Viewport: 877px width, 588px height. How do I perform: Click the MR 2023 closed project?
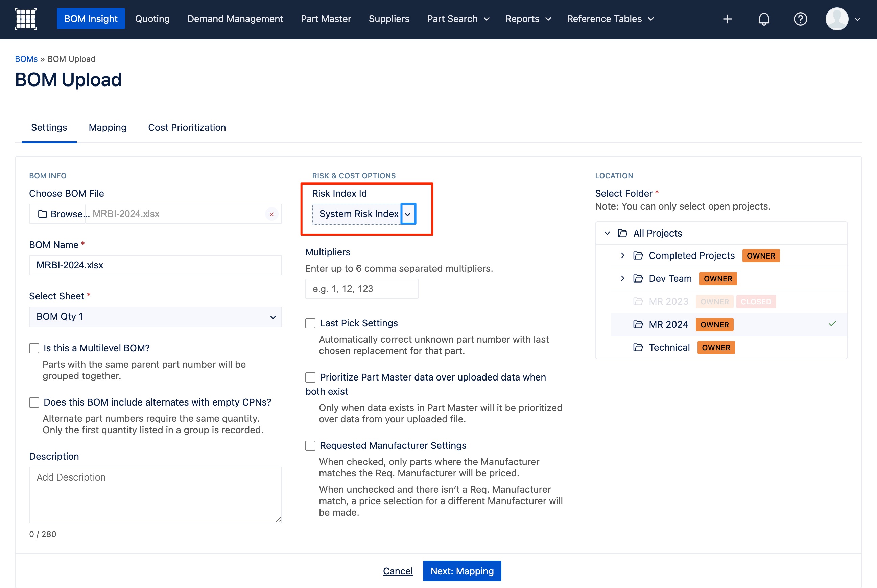(729, 301)
